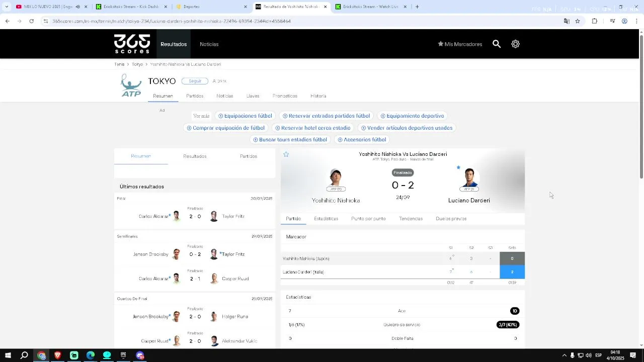The image size is (644, 362).
Task: Switch to the tournament Partidos tab
Action: [x=195, y=96]
